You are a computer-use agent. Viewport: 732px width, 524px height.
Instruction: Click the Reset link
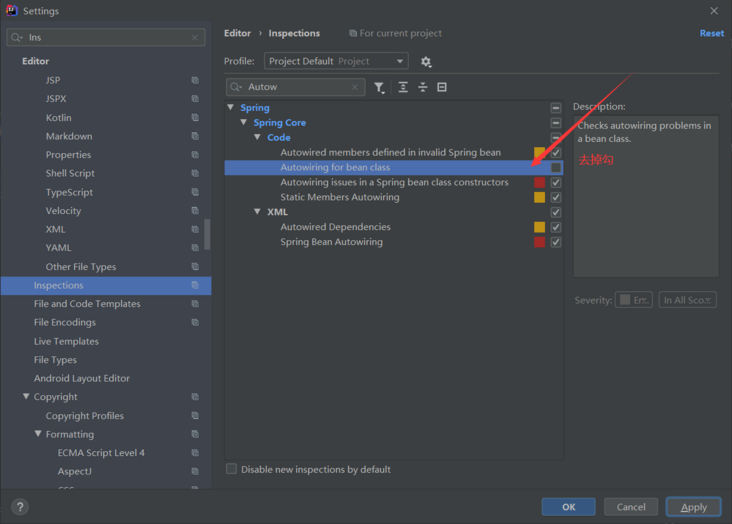(x=711, y=33)
